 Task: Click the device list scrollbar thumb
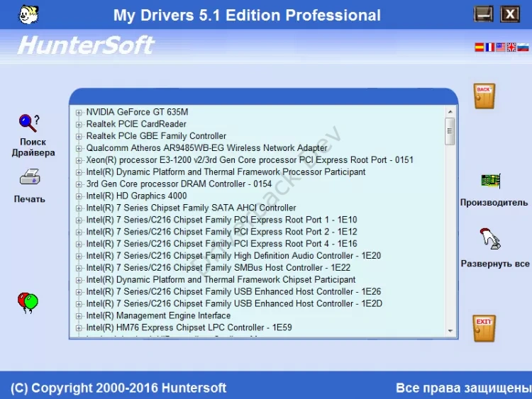point(450,131)
